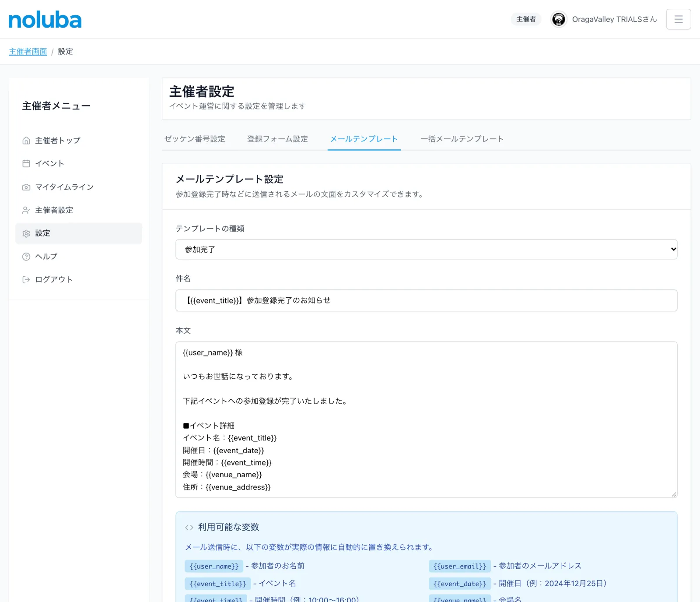Click the person icon beside 主催者設定

coord(26,210)
